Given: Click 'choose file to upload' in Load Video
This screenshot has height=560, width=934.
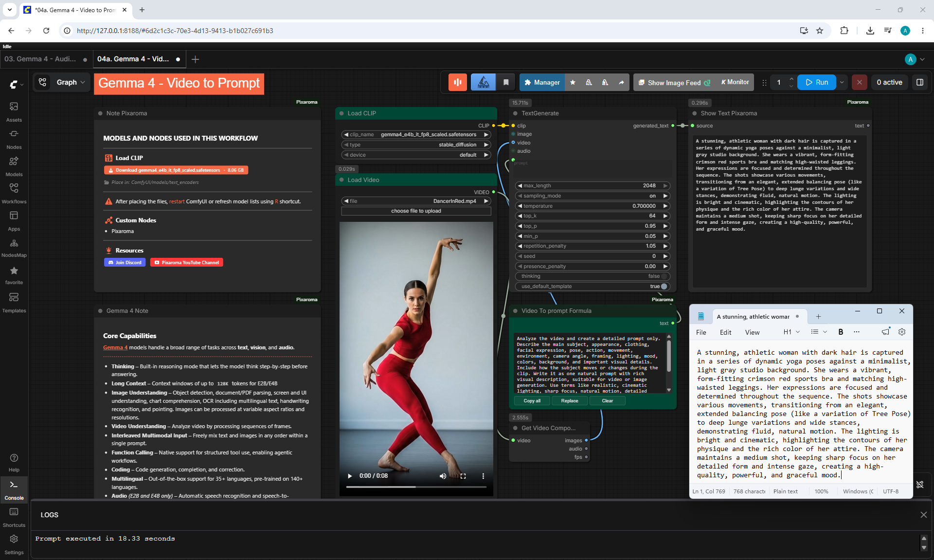Looking at the screenshot, I should (416, 211).
